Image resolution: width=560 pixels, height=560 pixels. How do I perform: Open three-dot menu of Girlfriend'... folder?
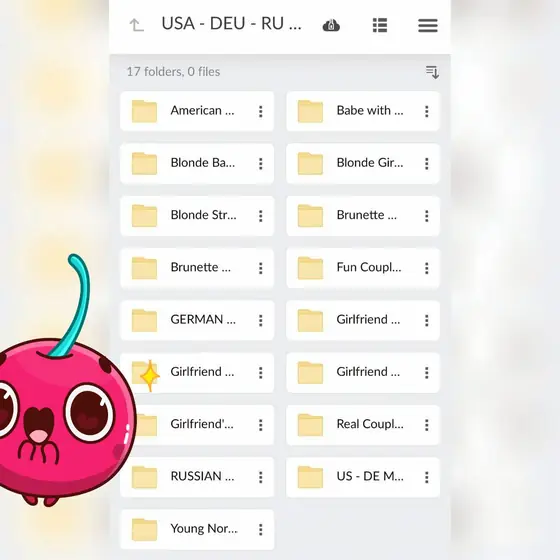tap(261, 425)
